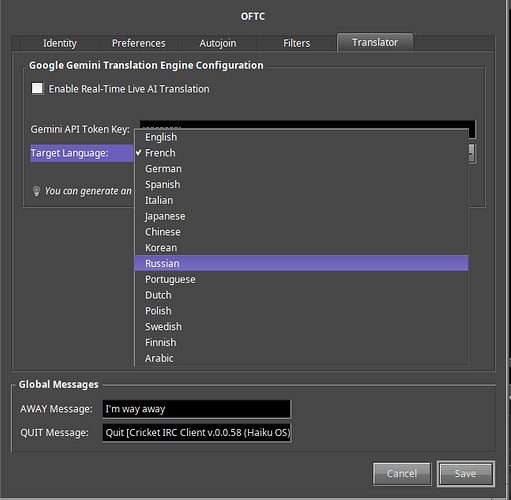511x500 pixels.
Task: Switch to the Identity tab
Action: tap(60, 43)
